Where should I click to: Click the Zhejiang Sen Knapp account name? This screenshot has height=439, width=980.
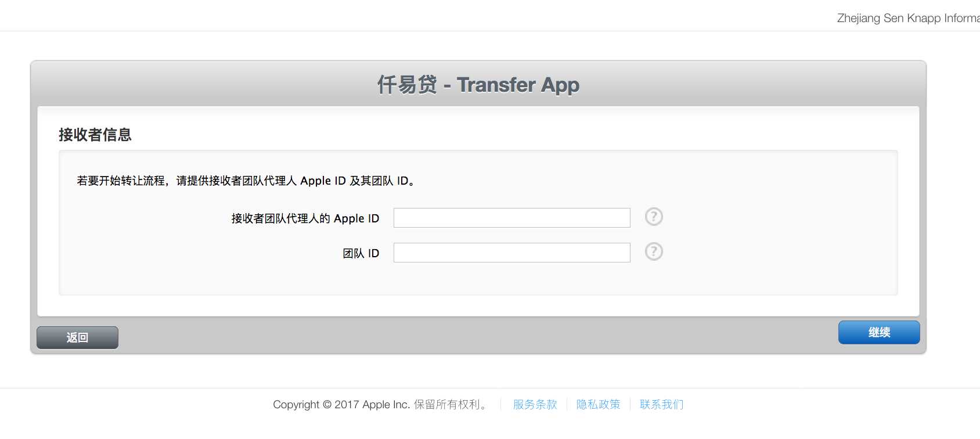(x=908, y=18)
